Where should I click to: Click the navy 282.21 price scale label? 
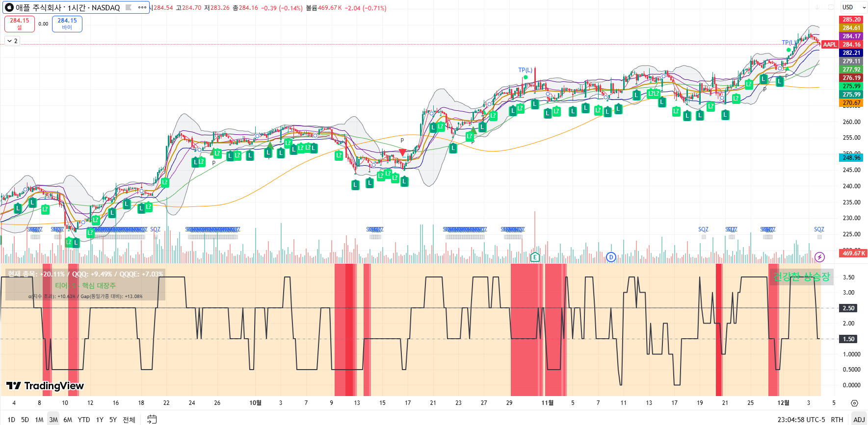click(851, 53)
